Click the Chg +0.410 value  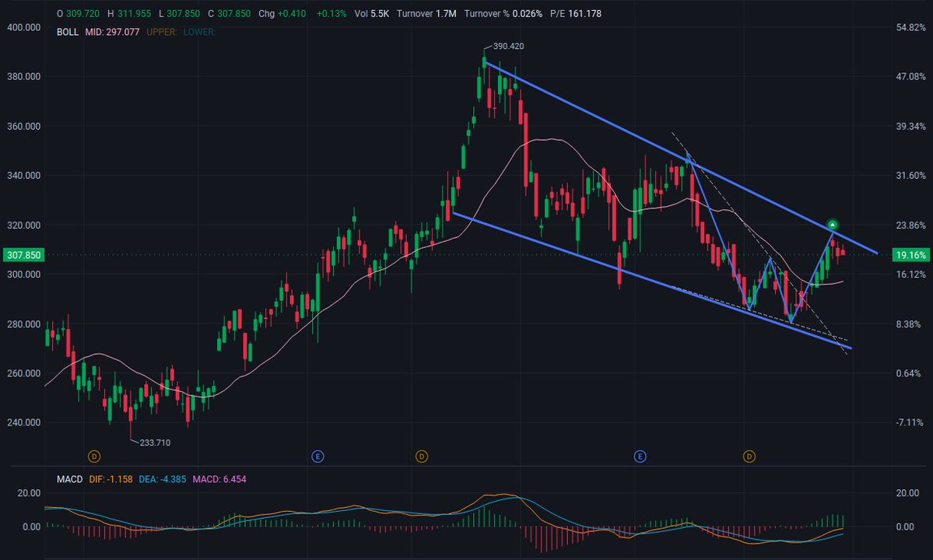(x=282, y=14)
